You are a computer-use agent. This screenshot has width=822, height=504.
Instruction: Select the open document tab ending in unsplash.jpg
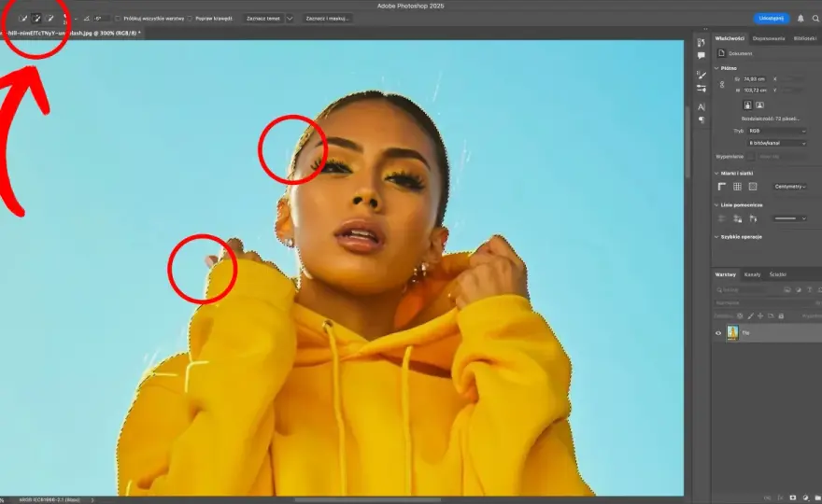click(x=71, y=33)
